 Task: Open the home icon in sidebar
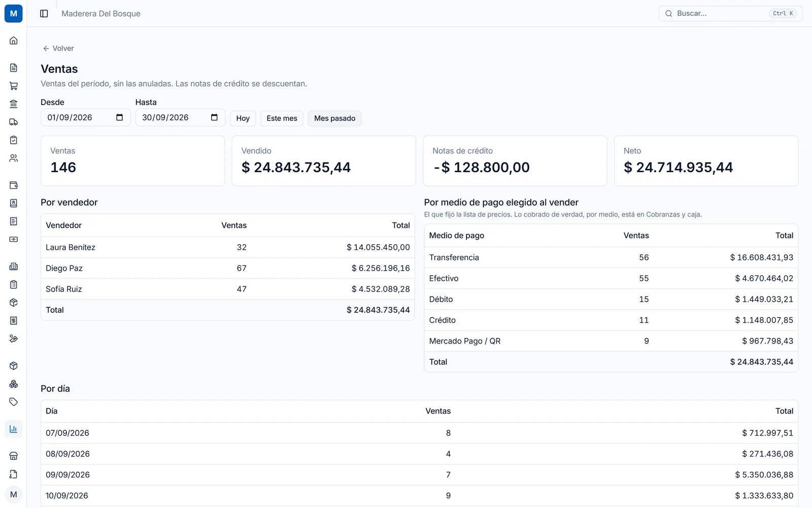coord(14,41)
